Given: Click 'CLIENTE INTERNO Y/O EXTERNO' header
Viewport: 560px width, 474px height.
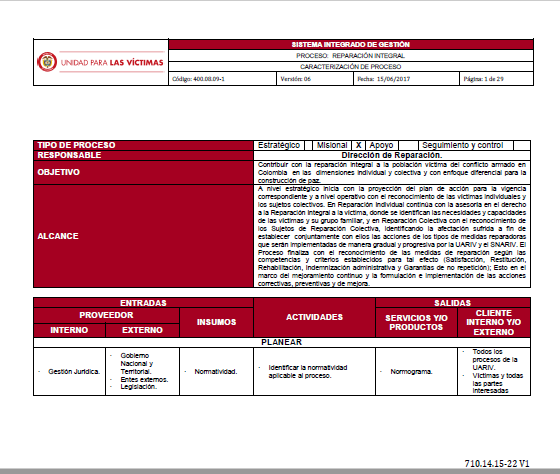Looking at the screenshot, I should pyautogui.click(x=494, y=323).
